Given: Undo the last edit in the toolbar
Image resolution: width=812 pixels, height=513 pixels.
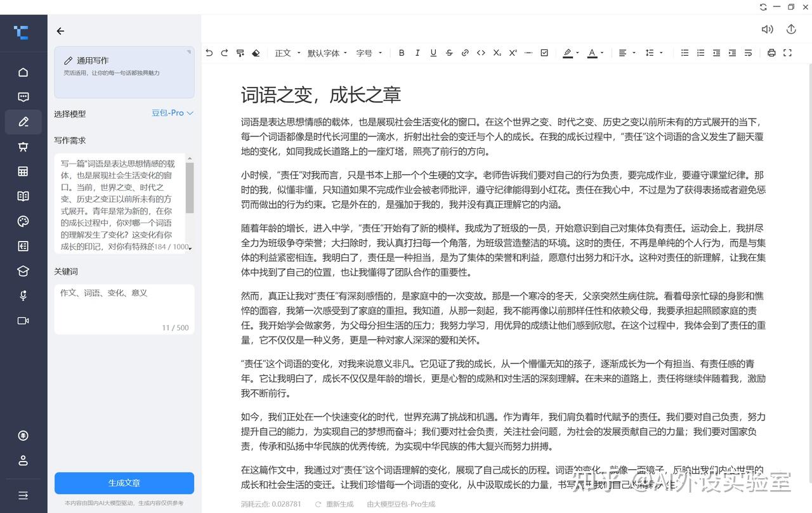Looking at the screenshot, I should click(209, 53).
